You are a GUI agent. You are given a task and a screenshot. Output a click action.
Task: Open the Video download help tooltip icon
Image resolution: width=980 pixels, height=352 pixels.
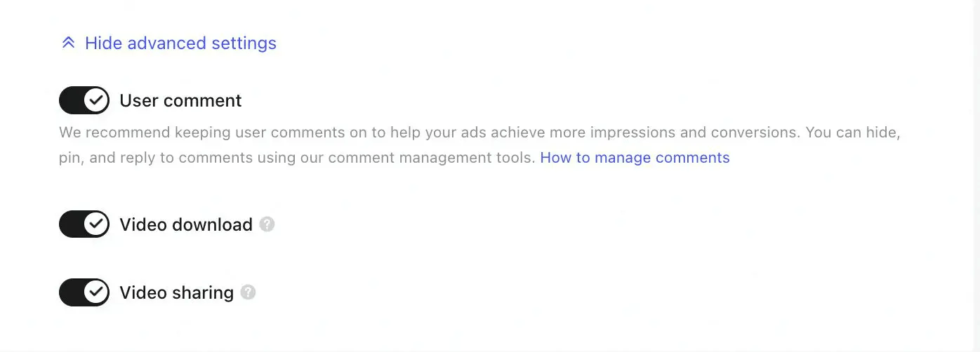point(267,224)
